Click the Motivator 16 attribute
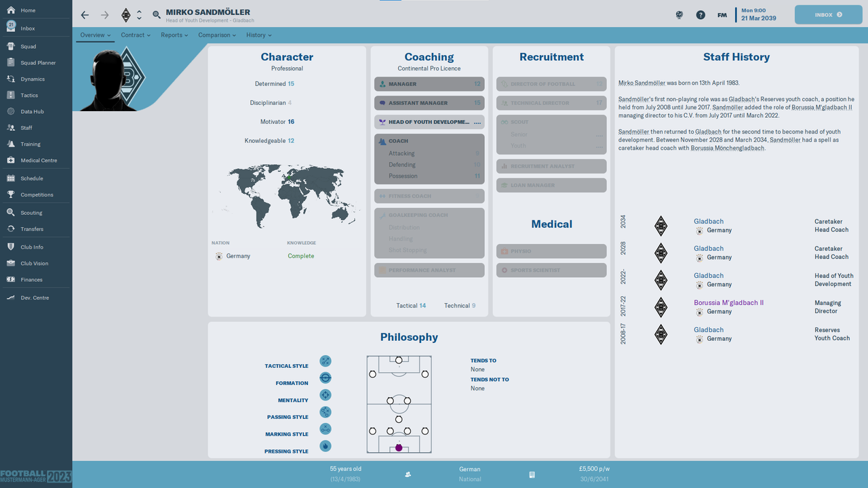Viewport: 868px width, 488px height. click(277, 122)
